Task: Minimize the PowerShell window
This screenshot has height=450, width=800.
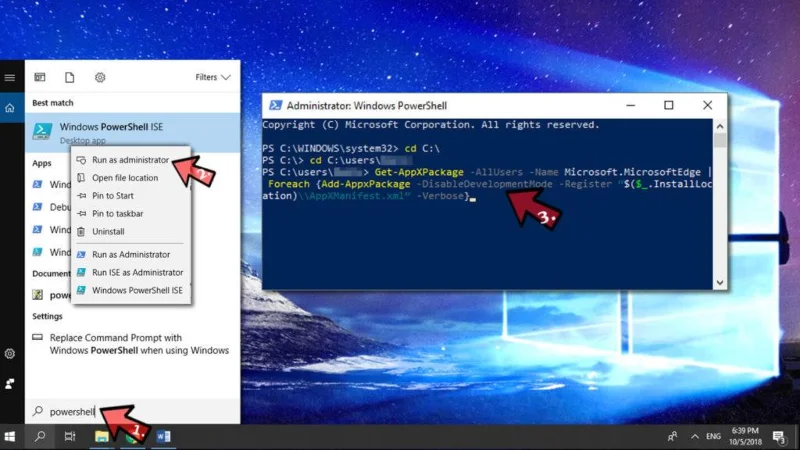Action: [x=631, y=105]
